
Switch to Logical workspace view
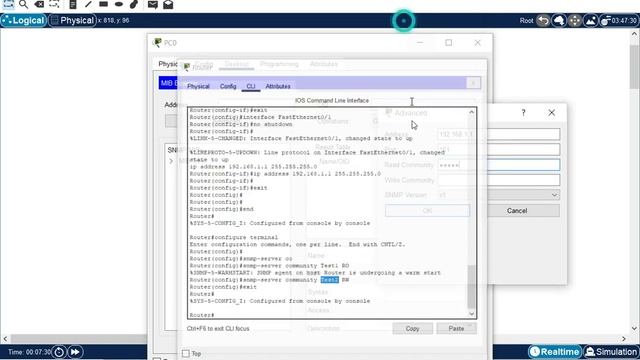click(x=24, y=20)
